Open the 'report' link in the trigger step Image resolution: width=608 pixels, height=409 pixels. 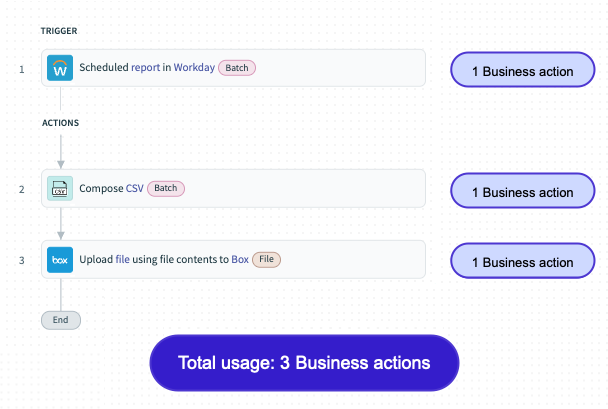[145, 67]
